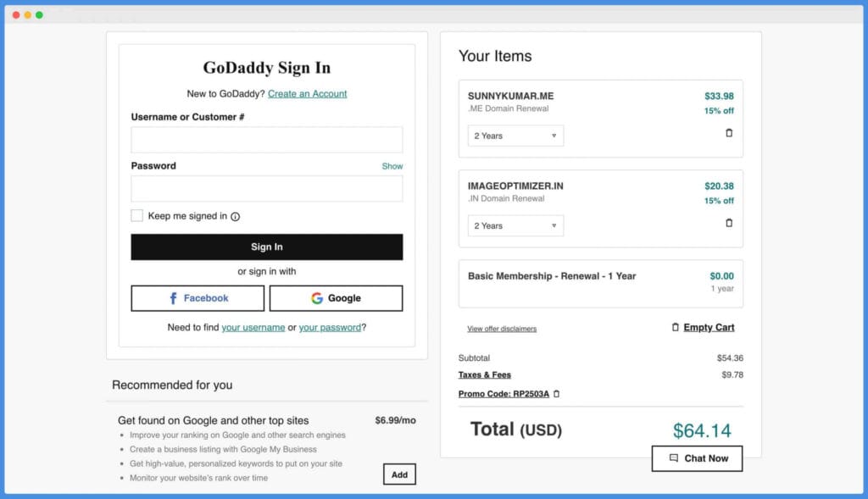This screenshot has height=499, width=868.
Task: Click the $6.99/mo price
Action: (395, 420)
